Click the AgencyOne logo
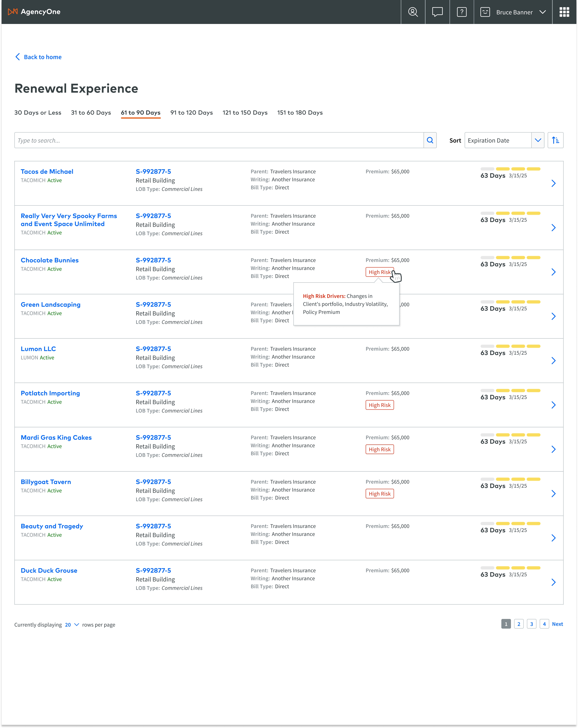The image size is (578, 728). tap(34, 12)
